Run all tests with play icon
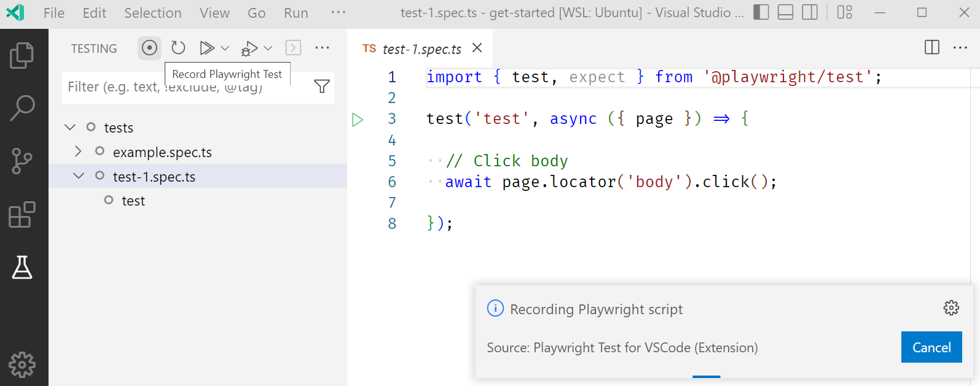The image size is (980, 386). pos(206,48)
